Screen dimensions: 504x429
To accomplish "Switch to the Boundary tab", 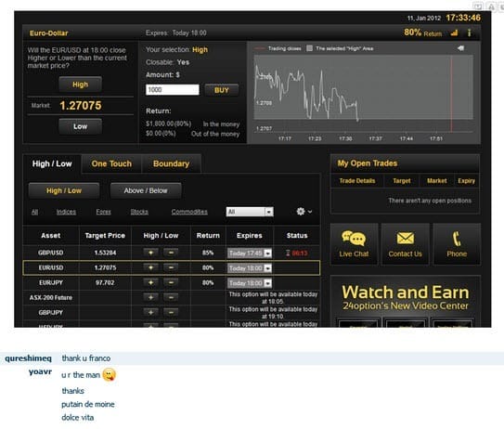I will pyautogui.click(x=171, y=163).
